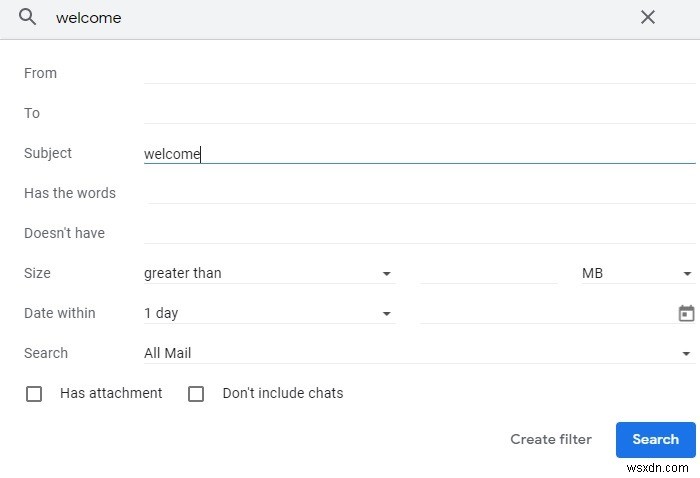Click the Has attachment label text

click(111, 393)
